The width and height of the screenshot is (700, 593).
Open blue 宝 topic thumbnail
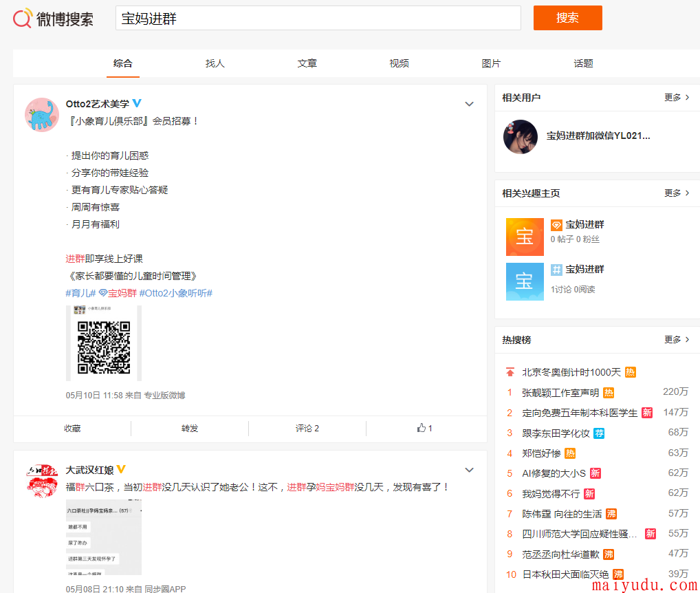point(525,281)
